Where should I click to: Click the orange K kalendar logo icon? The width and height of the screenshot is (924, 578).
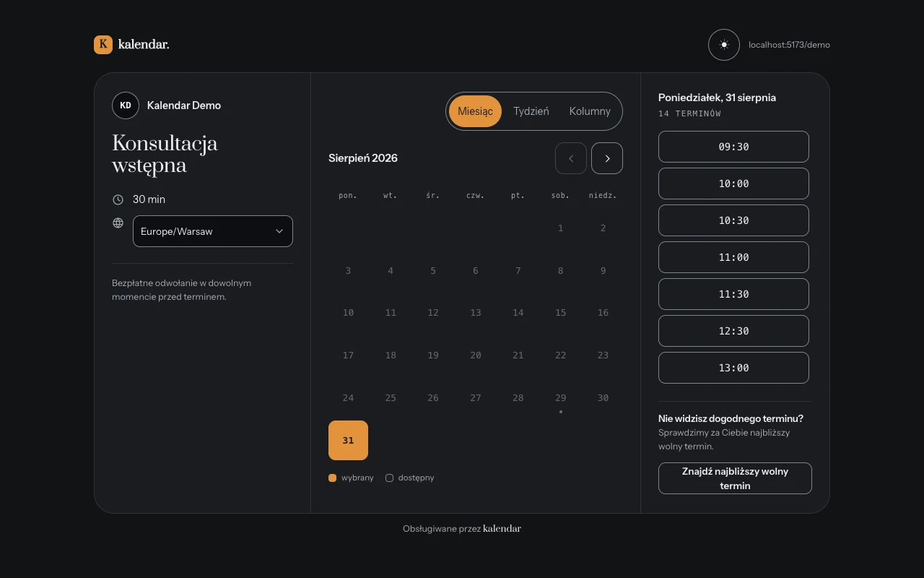click(x=103, y=45)
